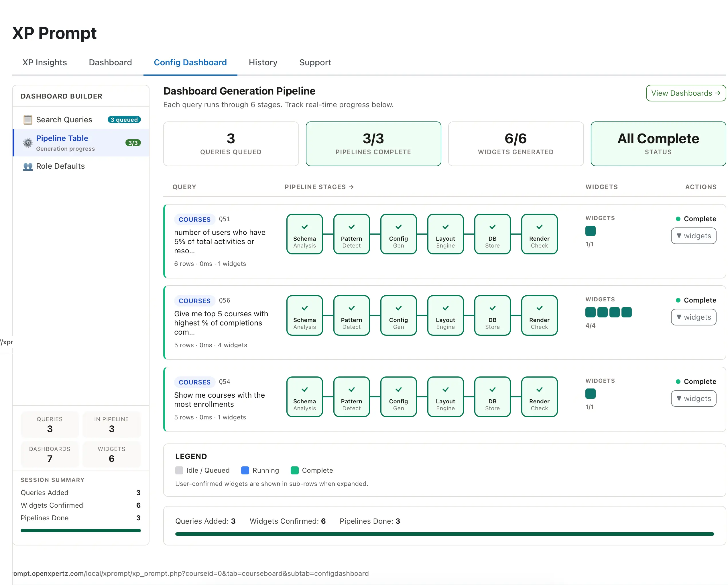Viewport: 728px width, 585px height.
Task: Expand widgets dropdown for Q56 row
Action: pos(694,317)
